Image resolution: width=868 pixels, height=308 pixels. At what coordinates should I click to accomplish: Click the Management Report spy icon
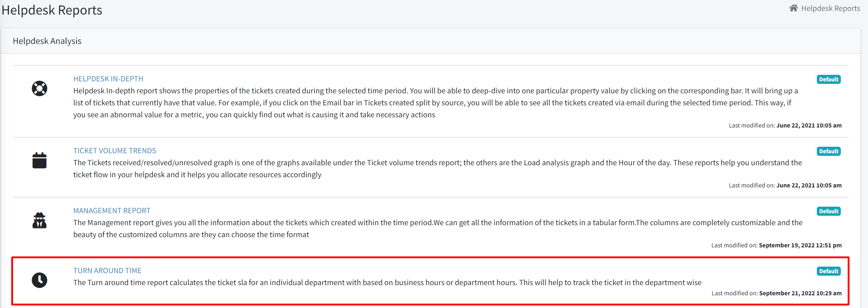tap(39, 220)
